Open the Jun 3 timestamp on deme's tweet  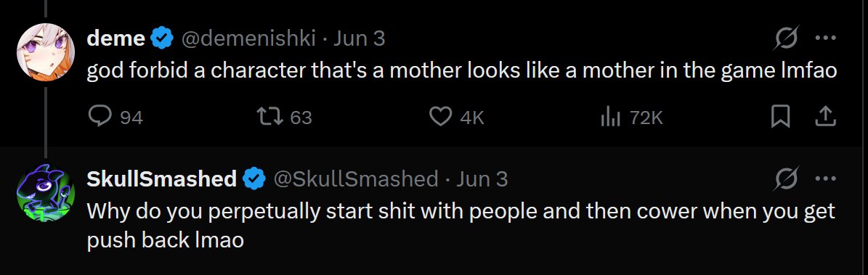coord(360,38)
